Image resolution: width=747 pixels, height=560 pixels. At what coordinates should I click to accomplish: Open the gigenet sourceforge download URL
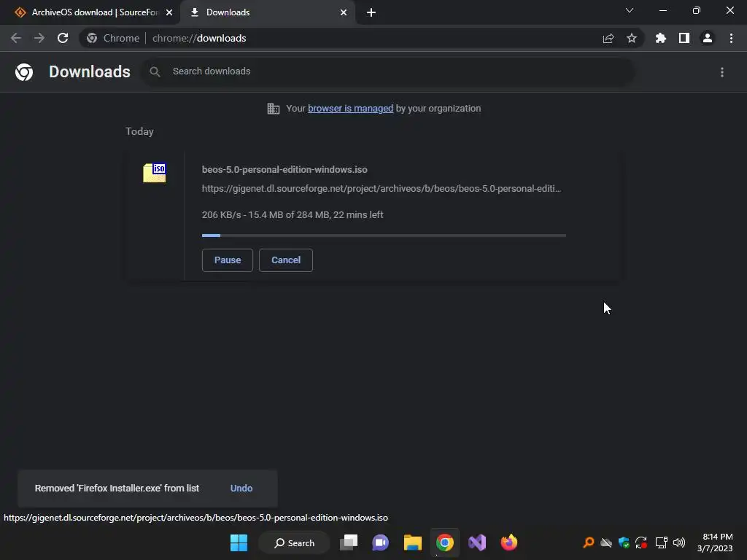[382, 189]
